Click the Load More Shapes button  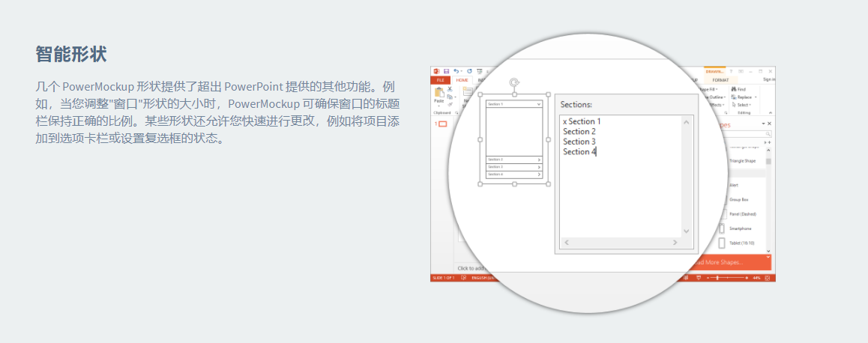[731, 262]
